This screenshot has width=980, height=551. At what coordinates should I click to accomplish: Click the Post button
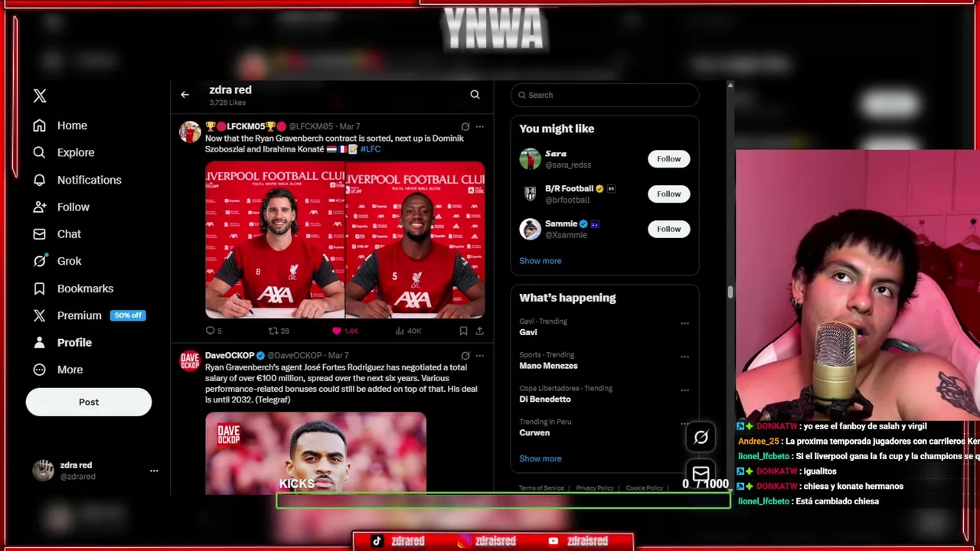coord(89,402)
